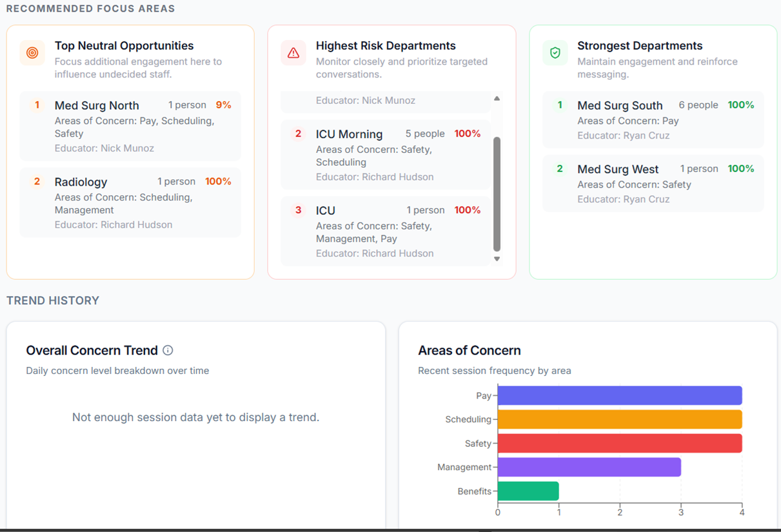Open the ICU Morning department card

386,155
